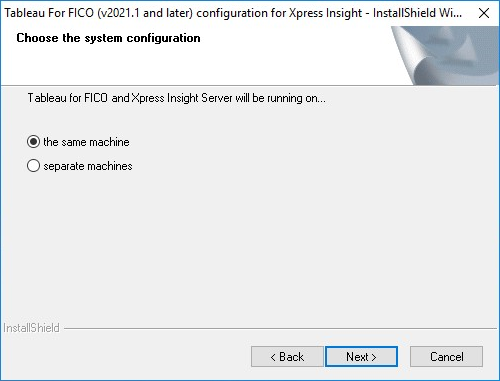Choose the "separate machines" radio option

click(x=33, y=166)
